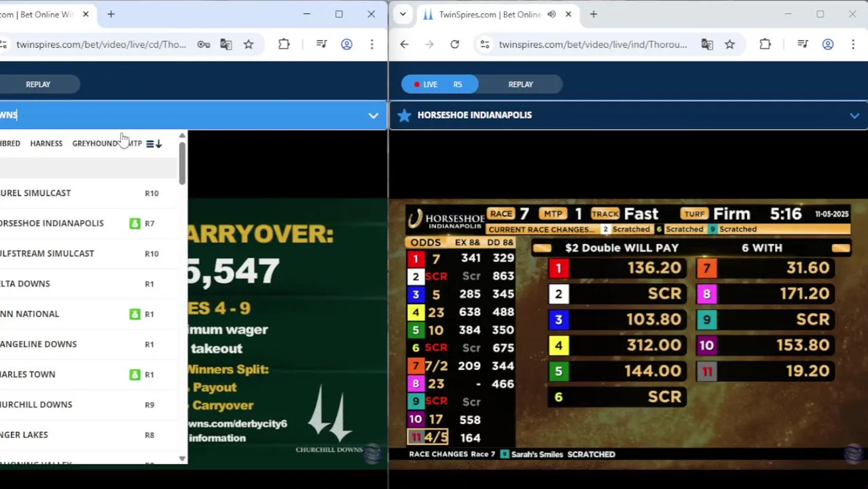Toggle favorite star for Horseshoe Indianapolis
The height and width of the screenshot is (489, 868).
tap(404, 115)
